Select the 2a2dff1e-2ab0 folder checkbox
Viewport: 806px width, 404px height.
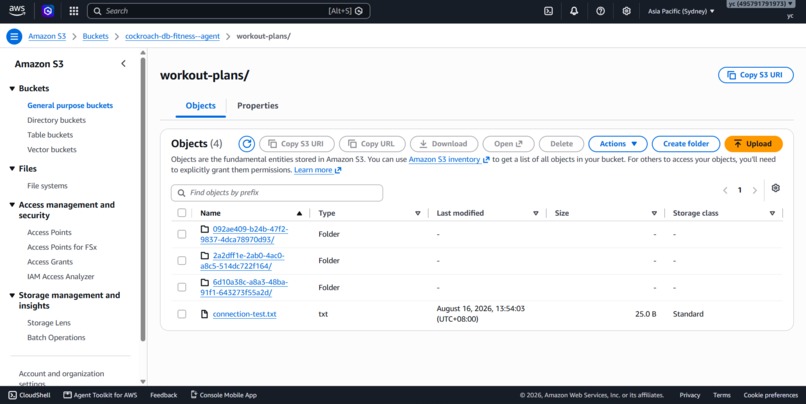(x=182, y=261)
